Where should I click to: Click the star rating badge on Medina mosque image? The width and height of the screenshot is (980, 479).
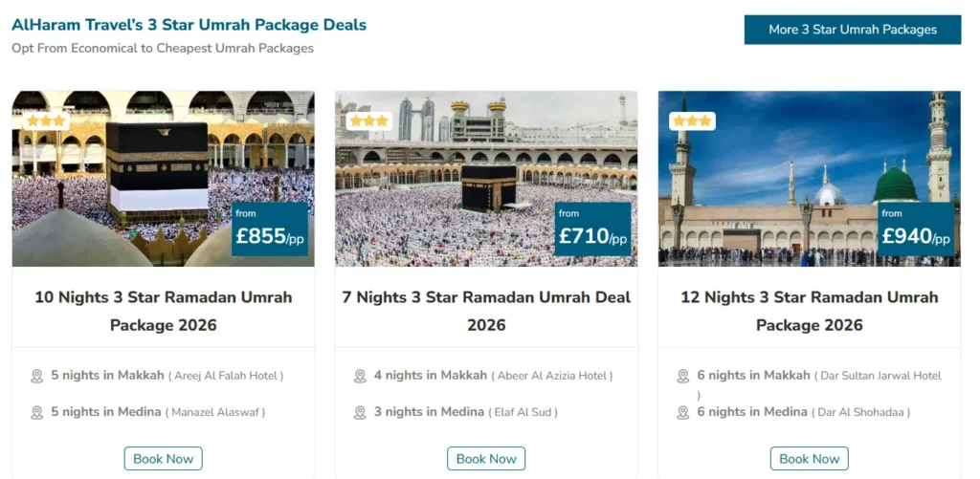click(692, 121)
